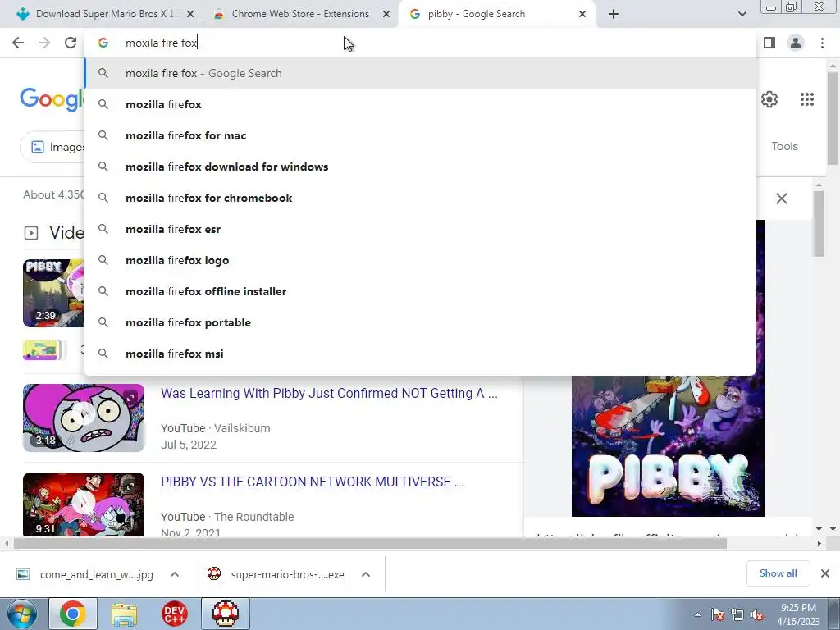The height and width of the screenshot is (630, 840).
Task: Open the 9:31 Pibby multiverse video thumbnail
Action: pyautogui.click(x=84, y=504)
